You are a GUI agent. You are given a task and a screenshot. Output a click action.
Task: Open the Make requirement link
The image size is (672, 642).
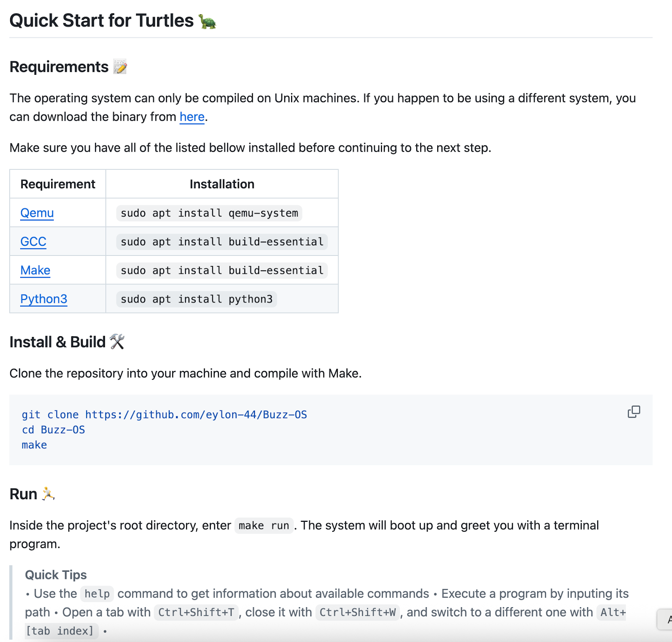click(35, 270)
